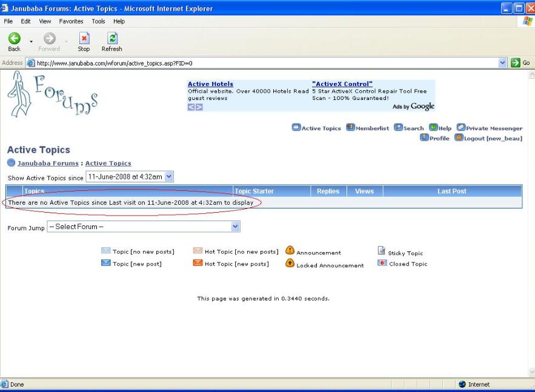
Task: Click the Internet zone status text
Action: [479, 385]
